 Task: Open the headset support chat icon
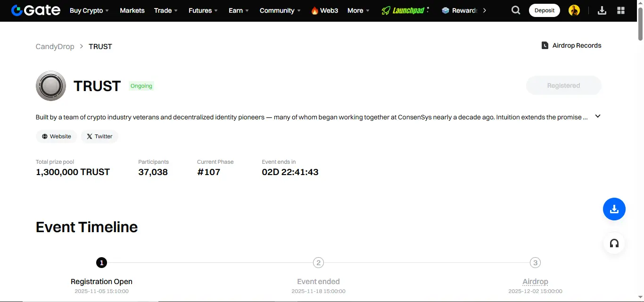pos(614,243)
